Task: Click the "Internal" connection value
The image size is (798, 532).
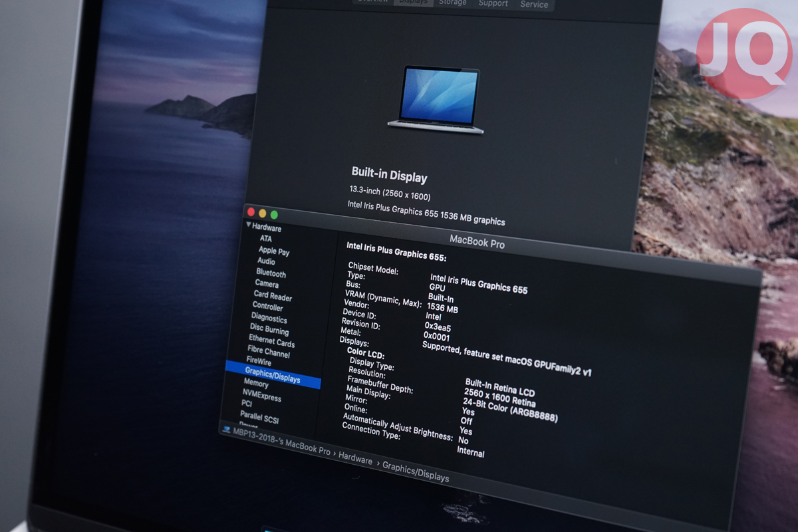Action: pos(470,452)
